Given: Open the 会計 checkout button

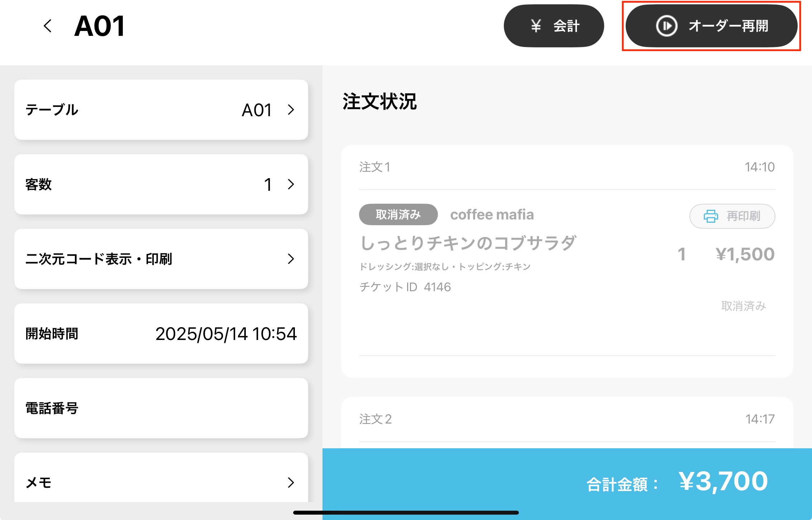Looking at the screenshot, I should [554, 26].
